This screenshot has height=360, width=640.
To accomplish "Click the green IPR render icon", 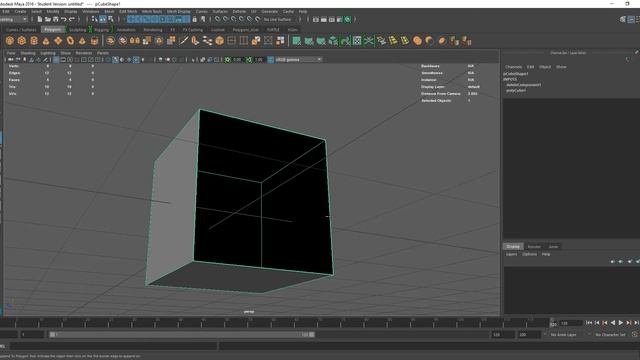I will coord(348,19).
